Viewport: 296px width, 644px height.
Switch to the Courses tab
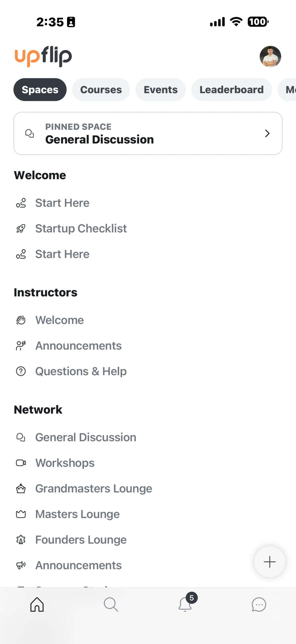point(101,90)
